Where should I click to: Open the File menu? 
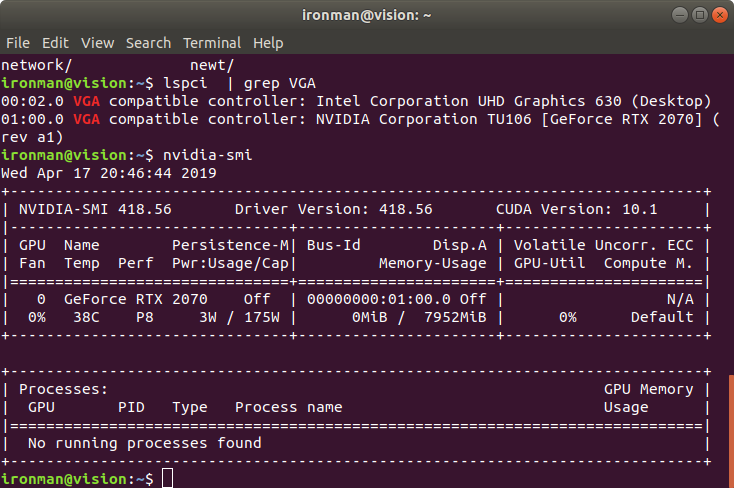17,43
